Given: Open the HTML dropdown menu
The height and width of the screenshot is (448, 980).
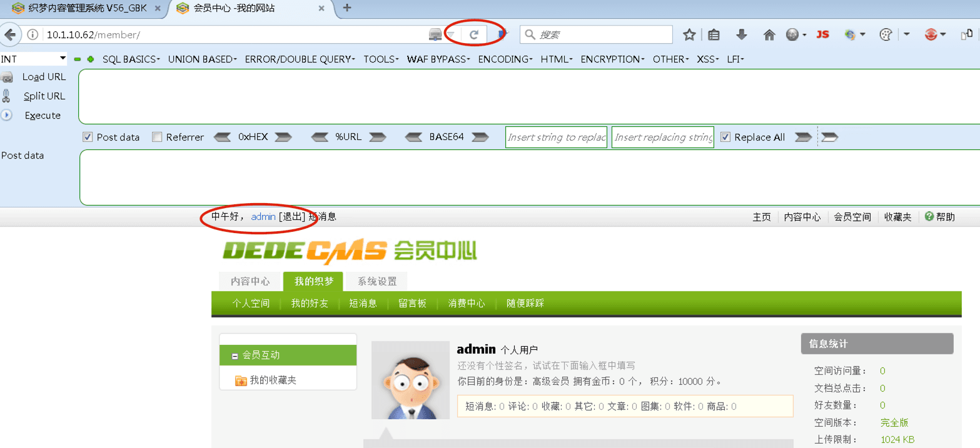Looking at the screenshot, I should pyautogui.click(x=557, y=59).
